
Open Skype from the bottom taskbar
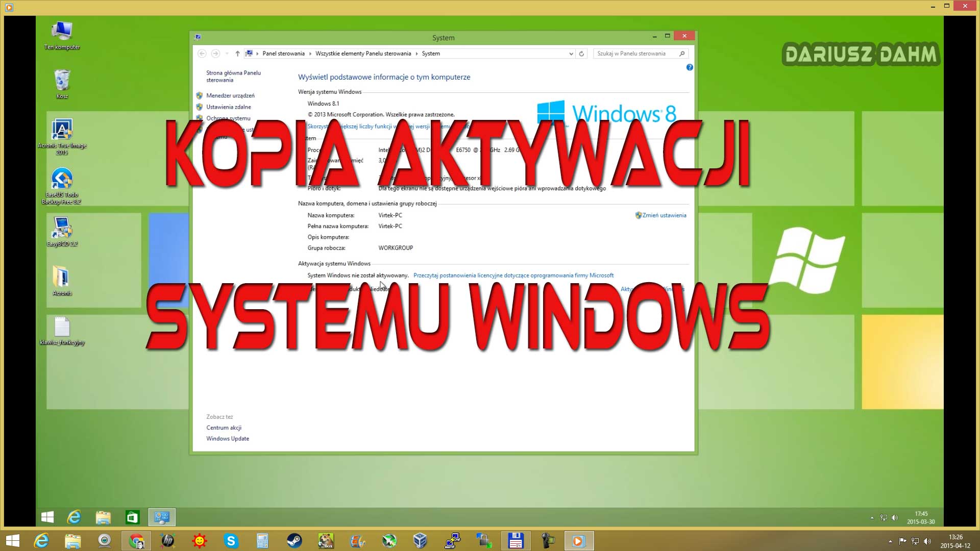tap(231, 541)
